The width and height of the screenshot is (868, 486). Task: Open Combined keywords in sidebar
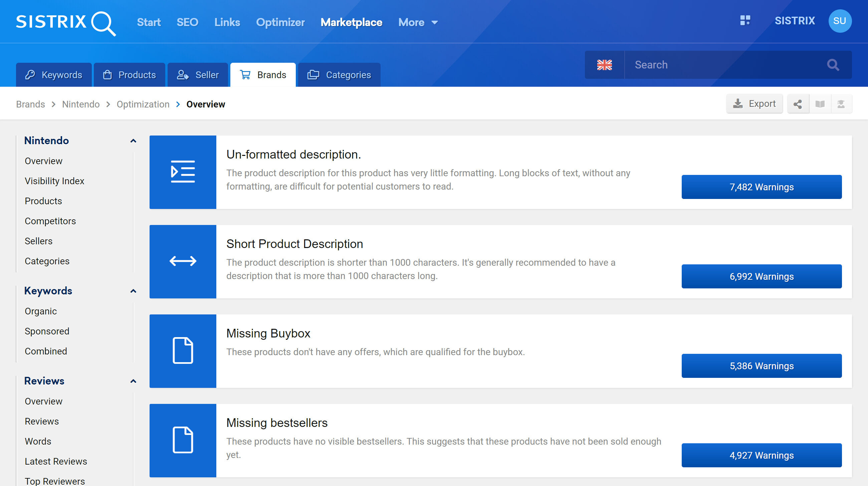point(46,351)
